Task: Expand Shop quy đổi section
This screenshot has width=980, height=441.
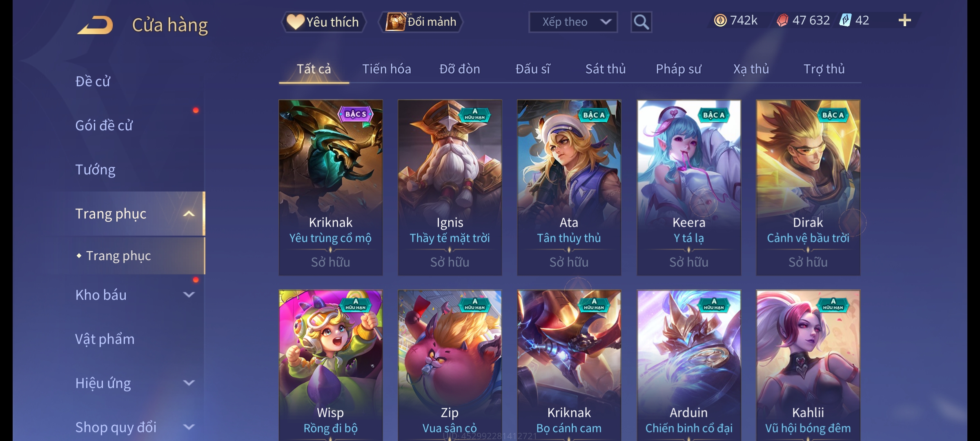Action: 189,427
